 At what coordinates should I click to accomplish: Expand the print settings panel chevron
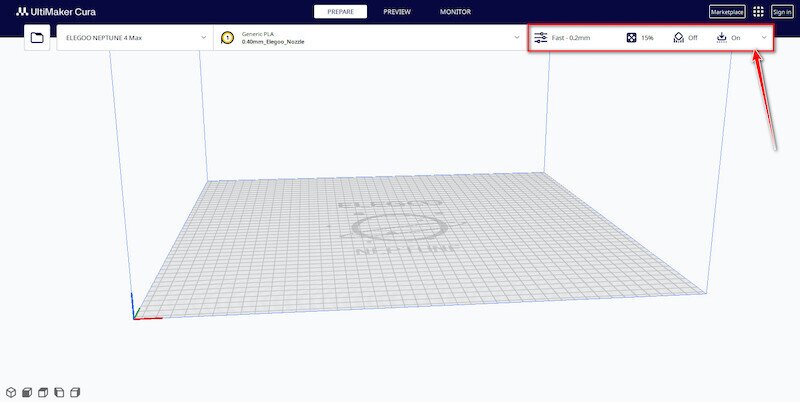[764, 38]
